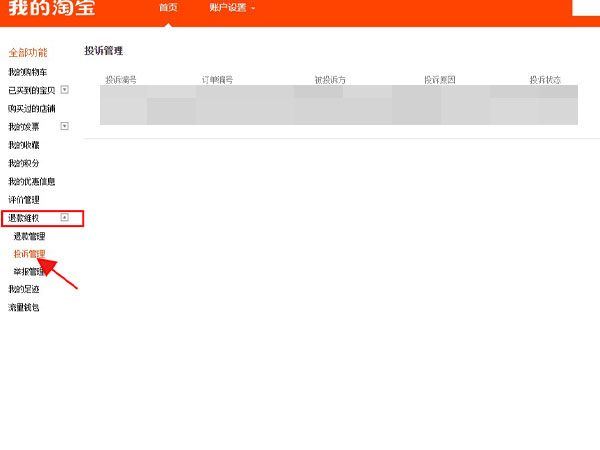Select 投诉管理 sub-item
The image size is (600, 450).
click(x=29, y=254)
